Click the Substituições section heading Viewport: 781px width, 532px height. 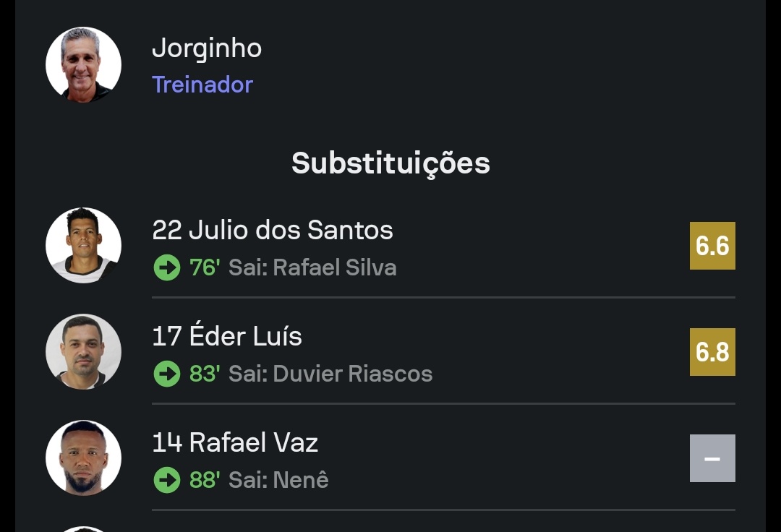click(390, 163)
